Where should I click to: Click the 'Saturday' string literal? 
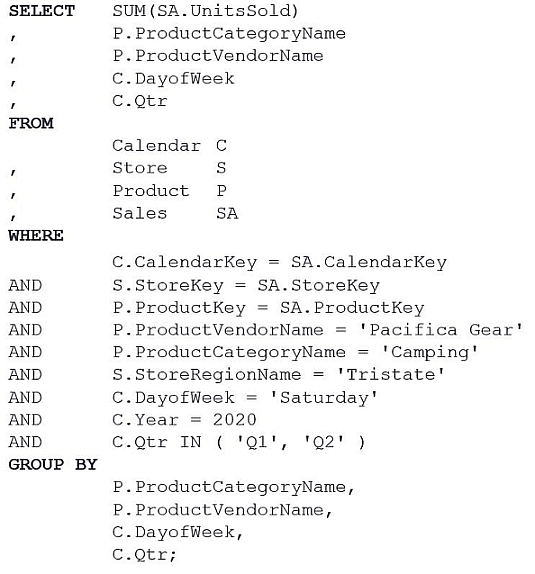(323, 398)
